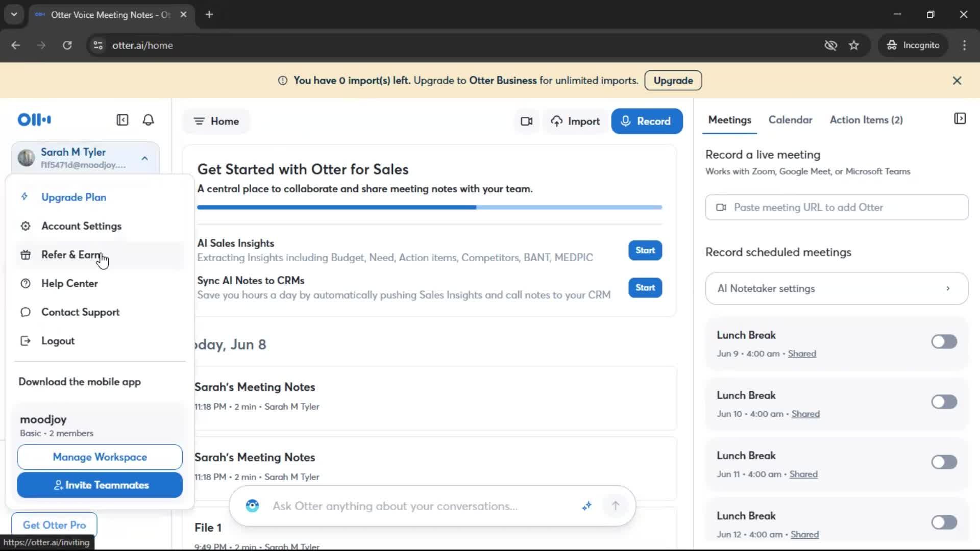This screenshot has width=980, height=551.
Task: Toggle Lunch Break Jun 12 recording
Action: point(944,522)
